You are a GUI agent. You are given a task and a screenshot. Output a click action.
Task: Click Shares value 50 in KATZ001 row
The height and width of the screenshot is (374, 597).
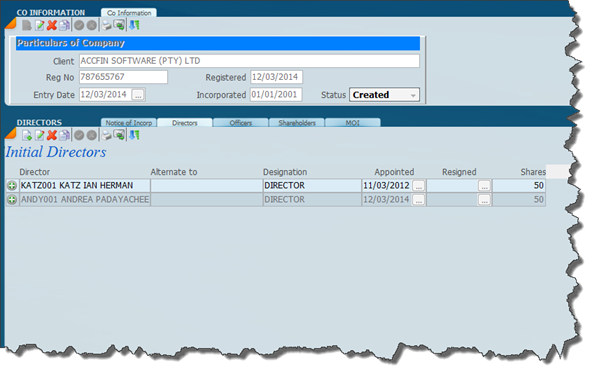coord(519,185)
